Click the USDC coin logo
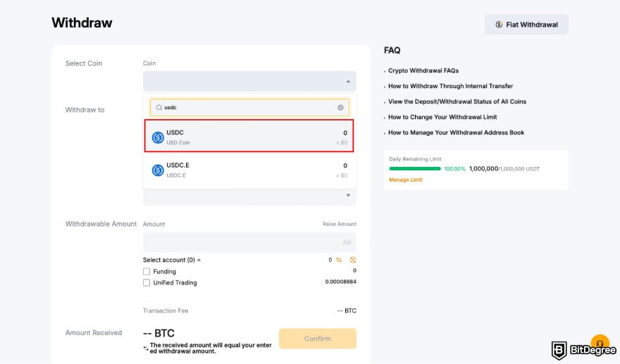The width and height of the screenshot is (620, 364). click(x=158, y=137)
